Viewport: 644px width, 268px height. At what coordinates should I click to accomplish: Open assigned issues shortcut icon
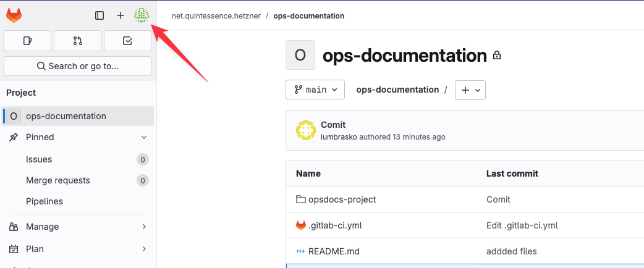click(x=27, y=41)
